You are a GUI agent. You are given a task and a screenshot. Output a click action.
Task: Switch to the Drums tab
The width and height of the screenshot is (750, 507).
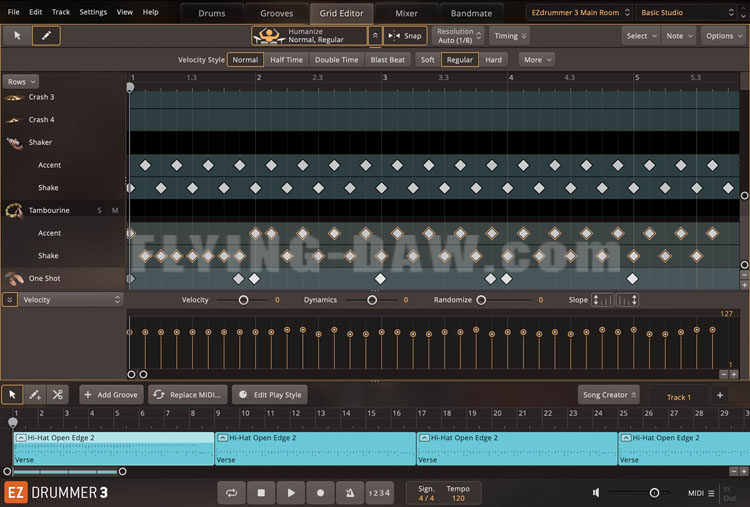click(211, 13)
